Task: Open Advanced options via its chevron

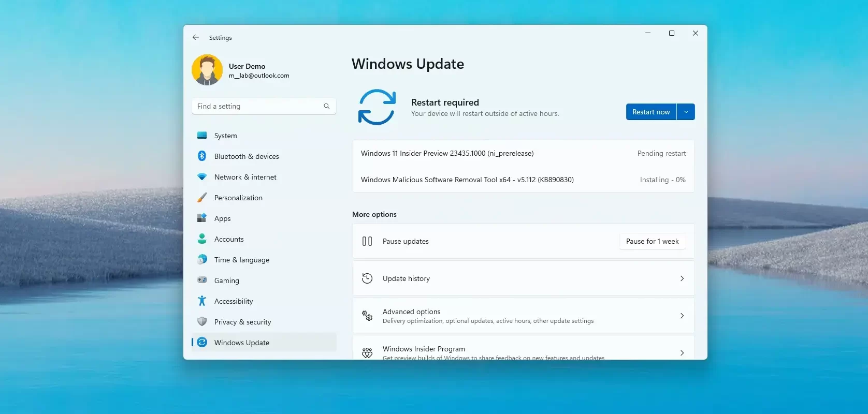Action: (x=682, y=316)
